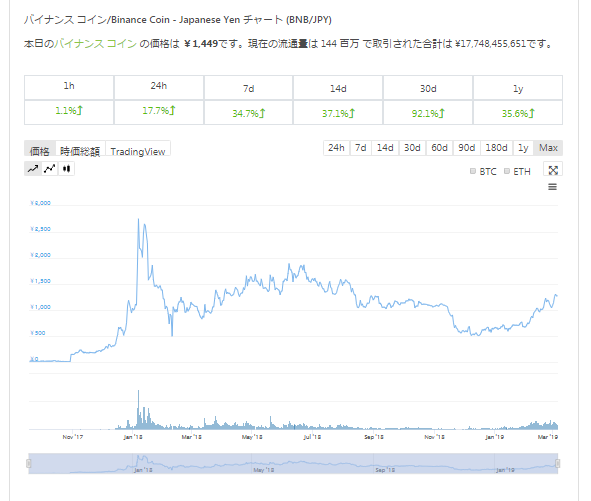Click the 7d change value 34.7%
The width and height of the screenshot is (591, 501).
pyautogui.click(x=248, y=113)
